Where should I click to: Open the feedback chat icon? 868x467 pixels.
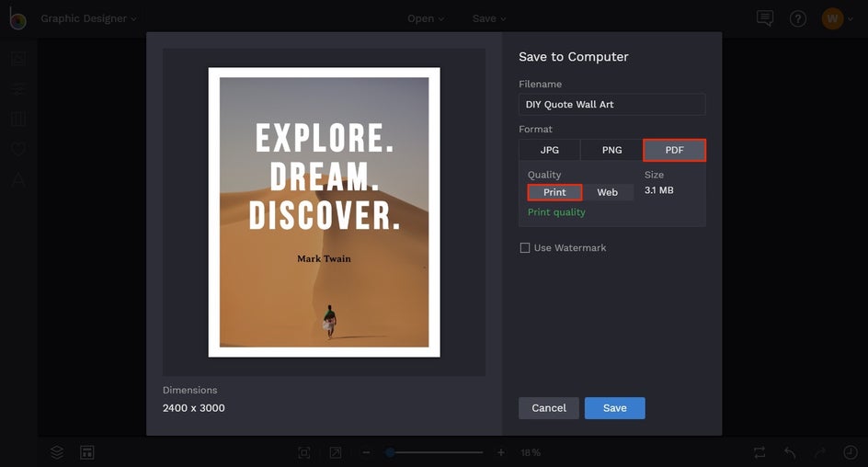pyautogui.click(x=764, y=18)
